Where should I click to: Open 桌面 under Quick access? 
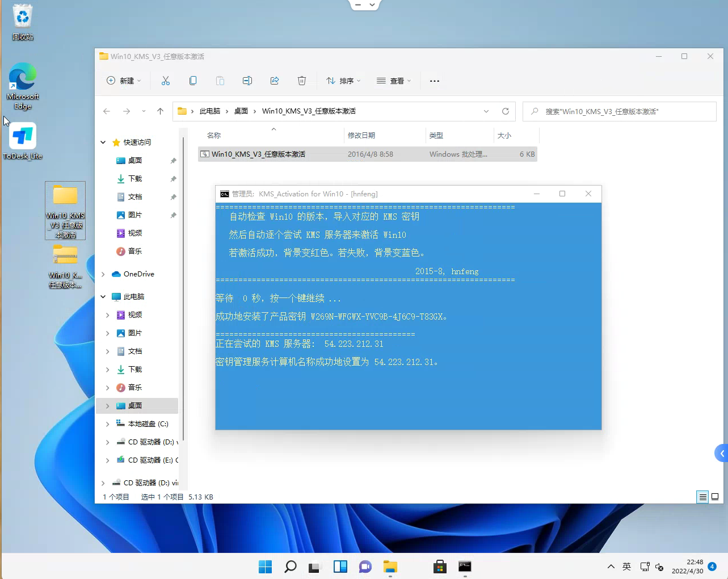pos(135,161)
